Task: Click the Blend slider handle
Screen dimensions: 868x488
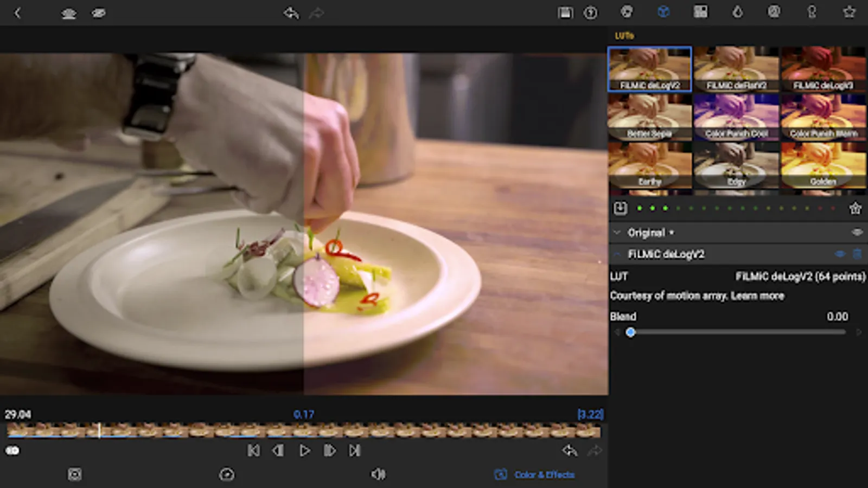Action: coord(630,332)
